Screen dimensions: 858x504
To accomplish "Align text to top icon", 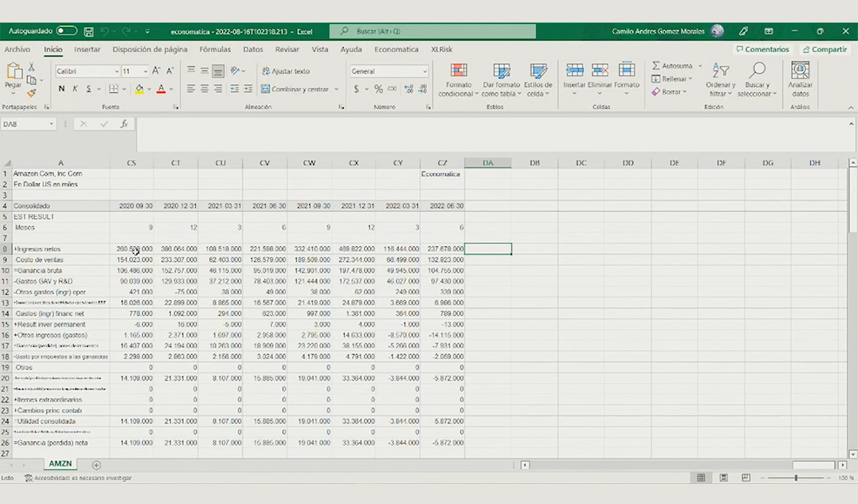I will 191,71.
